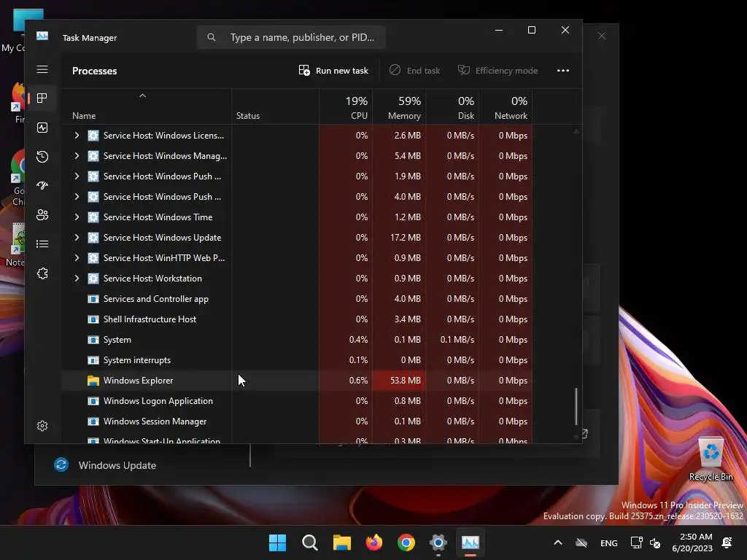The image size is (747, 560).
Task: Click the Task Manager search box
Action: (x=291, y=37)
